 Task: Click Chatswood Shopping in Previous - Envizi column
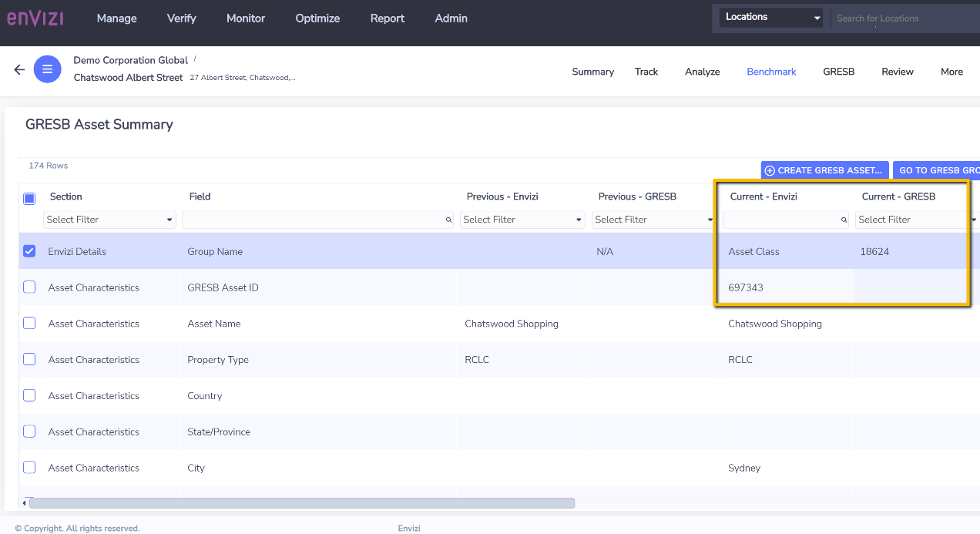(x=512, y=324)
